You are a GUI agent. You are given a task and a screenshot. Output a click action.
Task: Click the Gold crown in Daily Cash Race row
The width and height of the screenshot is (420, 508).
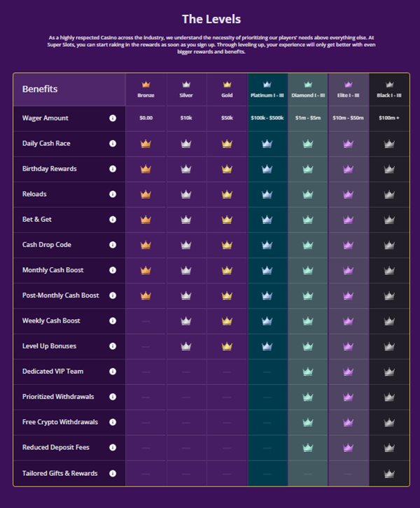pyautogui.click(x=226, y=143)
